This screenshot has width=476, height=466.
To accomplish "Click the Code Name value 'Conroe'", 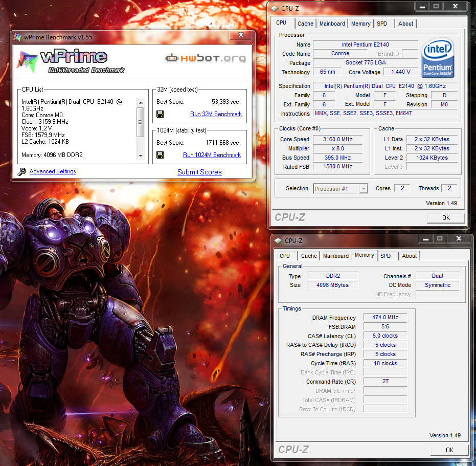I will [x=340, y=54].
